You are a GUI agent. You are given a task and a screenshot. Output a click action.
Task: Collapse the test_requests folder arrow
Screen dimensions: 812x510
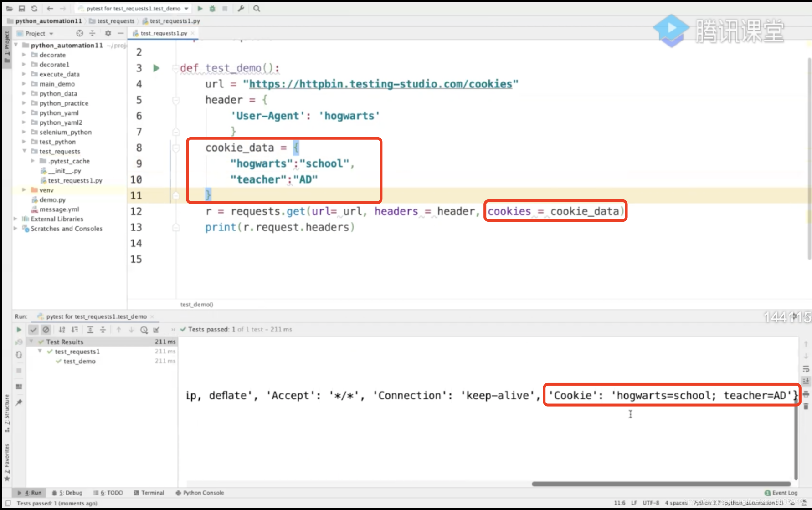coord(24,151)
